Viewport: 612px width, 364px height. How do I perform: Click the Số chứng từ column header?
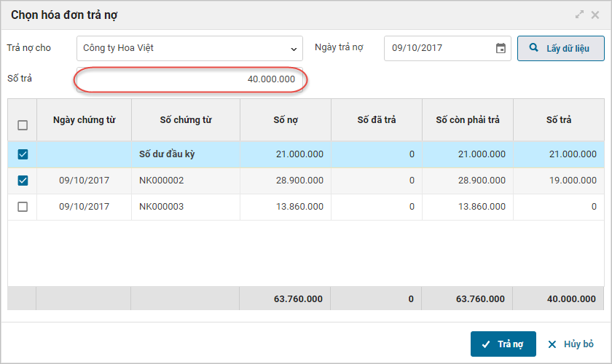point(185,120)
